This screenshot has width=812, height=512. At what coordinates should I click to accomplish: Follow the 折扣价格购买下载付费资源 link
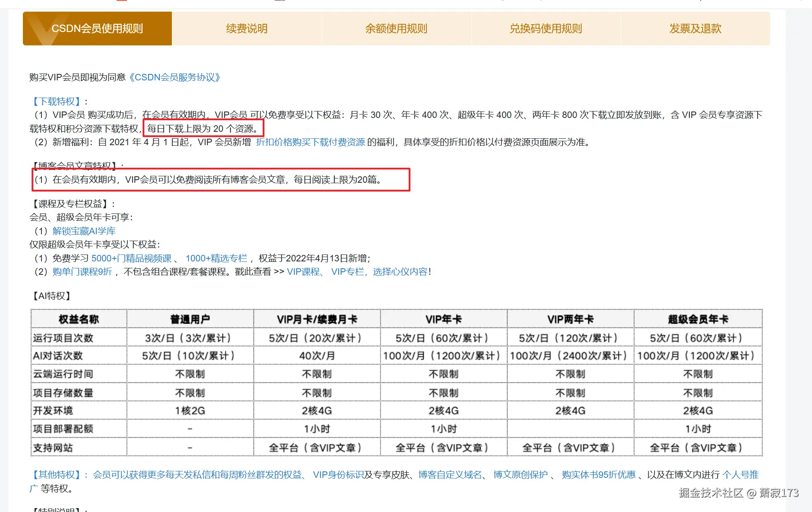point(311,142)
